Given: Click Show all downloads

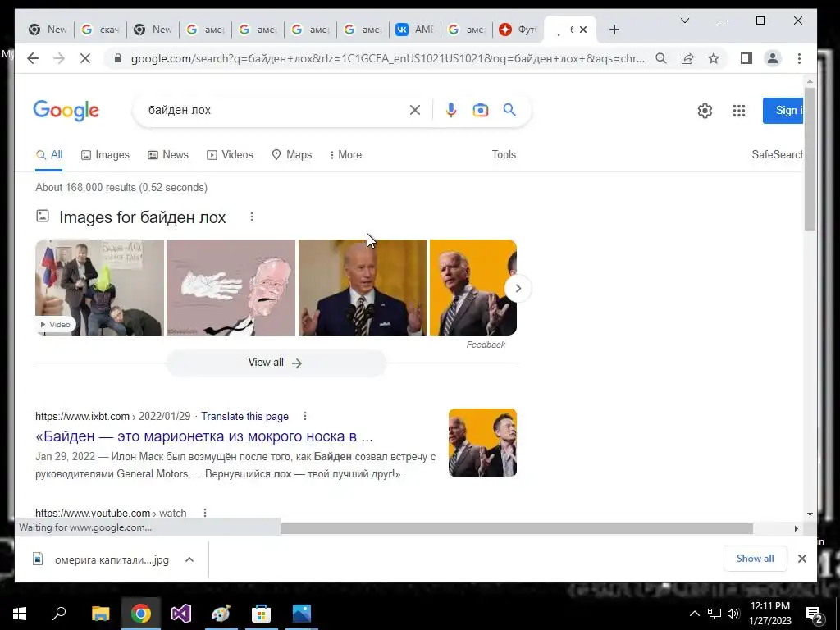Looking at the screenshot, I should pyautogui.click(x=755, y=559).
